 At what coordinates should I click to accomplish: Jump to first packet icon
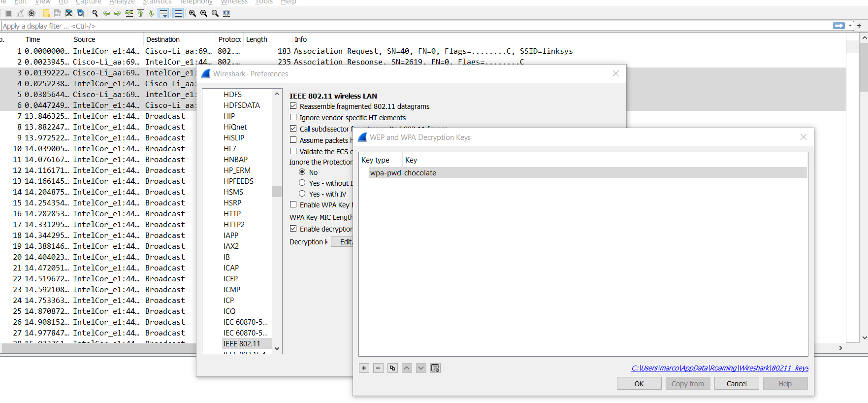[140, 13]
